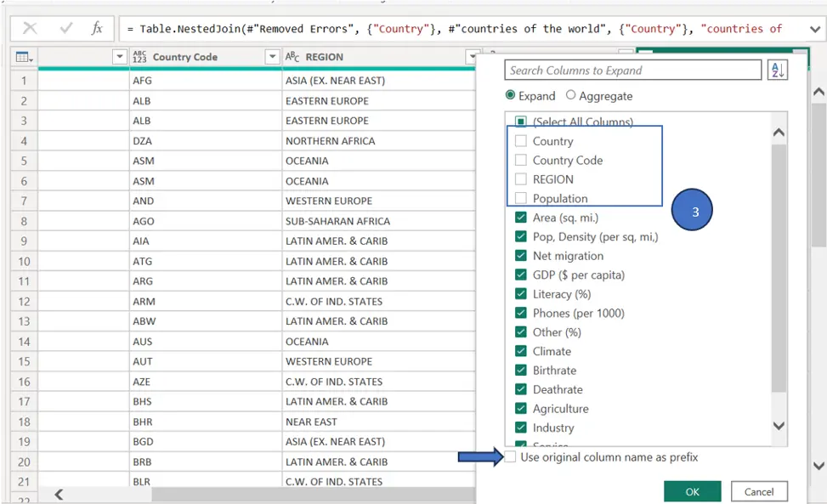
Task: Select the Country Code column header
Action: pyautogui.click(x=206, y=57)
